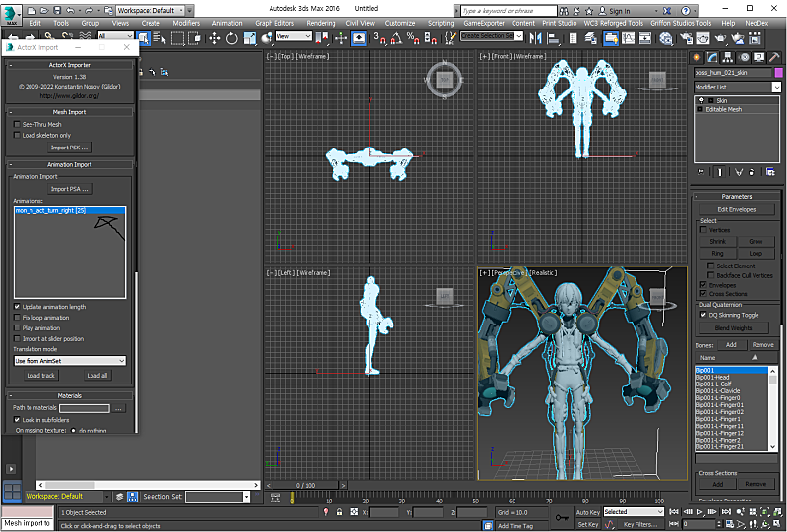787x532 pixels.
Task: Click the ViewCube in Top viewport
Action: [444, 79]
